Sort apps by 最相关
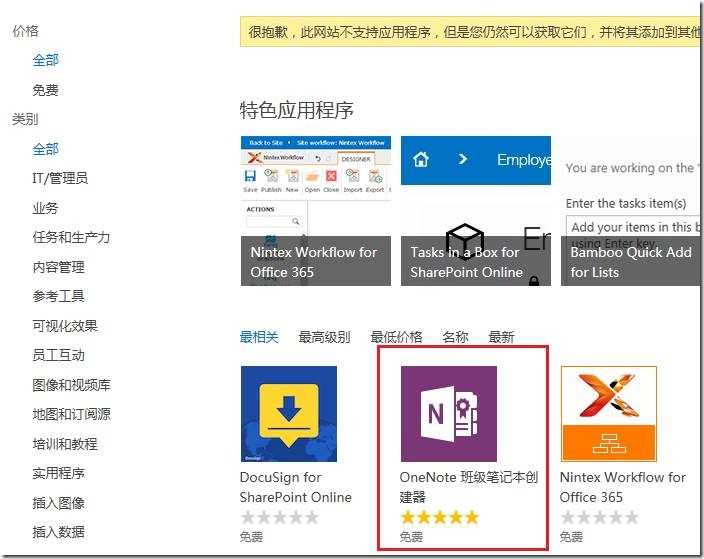Image resolution: width=704 pixels, height=559 pixels. 259,337
